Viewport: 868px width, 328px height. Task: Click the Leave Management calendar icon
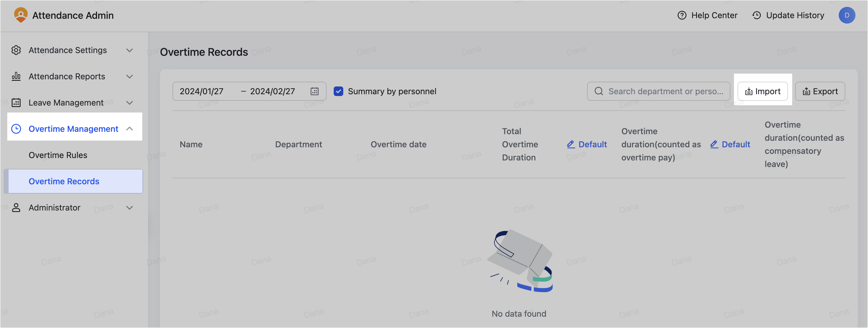point(16,103)
